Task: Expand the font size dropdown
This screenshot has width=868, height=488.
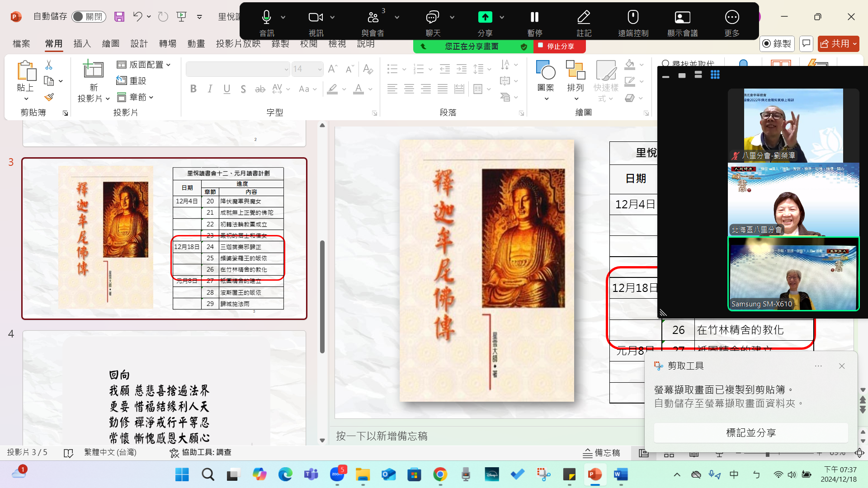Action: [320, 69]
